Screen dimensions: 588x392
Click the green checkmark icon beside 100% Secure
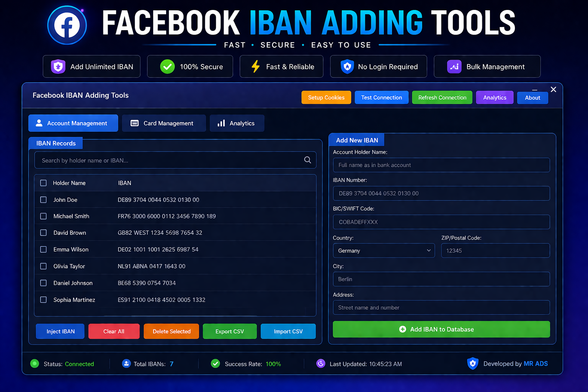coord(167,67)
